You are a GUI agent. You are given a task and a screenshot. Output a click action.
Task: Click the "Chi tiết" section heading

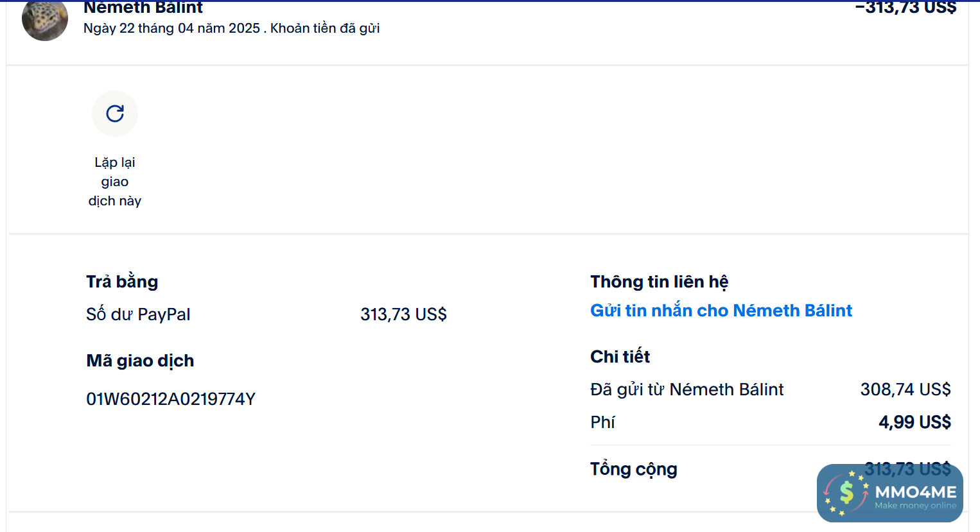click(620, 357)
